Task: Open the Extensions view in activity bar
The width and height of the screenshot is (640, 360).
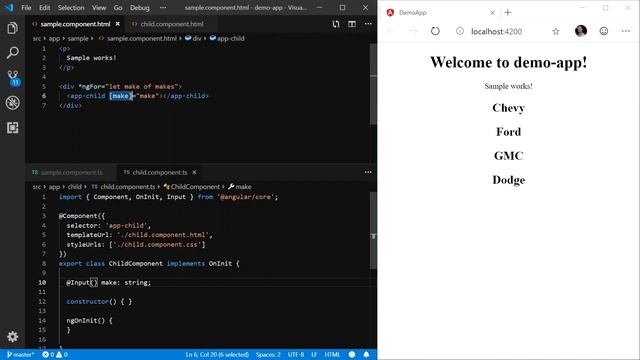Action: (12, 128)
